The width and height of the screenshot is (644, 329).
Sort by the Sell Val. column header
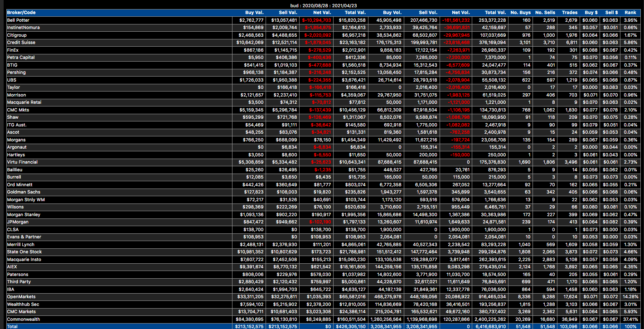point(288,13)
